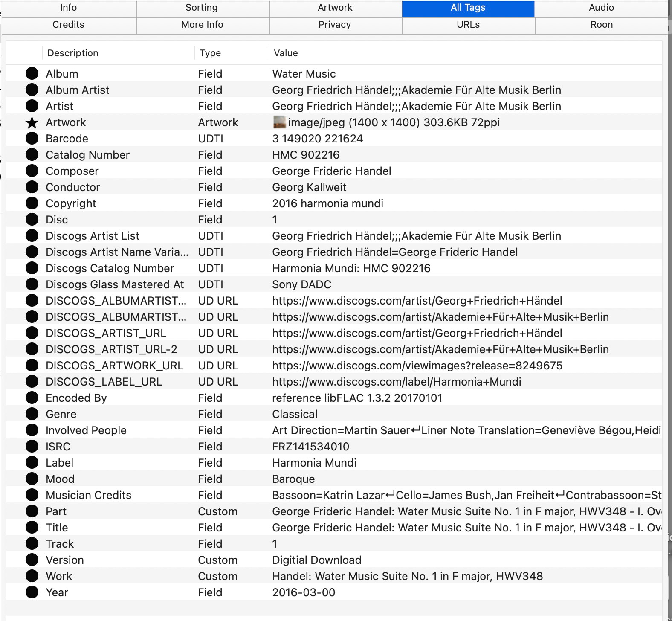Open the More Info tab
The image size is (672, 621).
202,25
